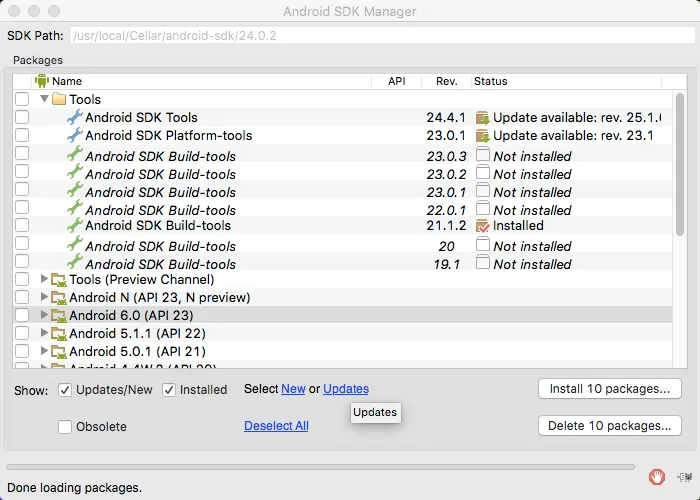This screenshot has width=700, height=500.
Task: Expand the Android 5.0.1 (API 21) group
Action: click(x=44, y=350)
